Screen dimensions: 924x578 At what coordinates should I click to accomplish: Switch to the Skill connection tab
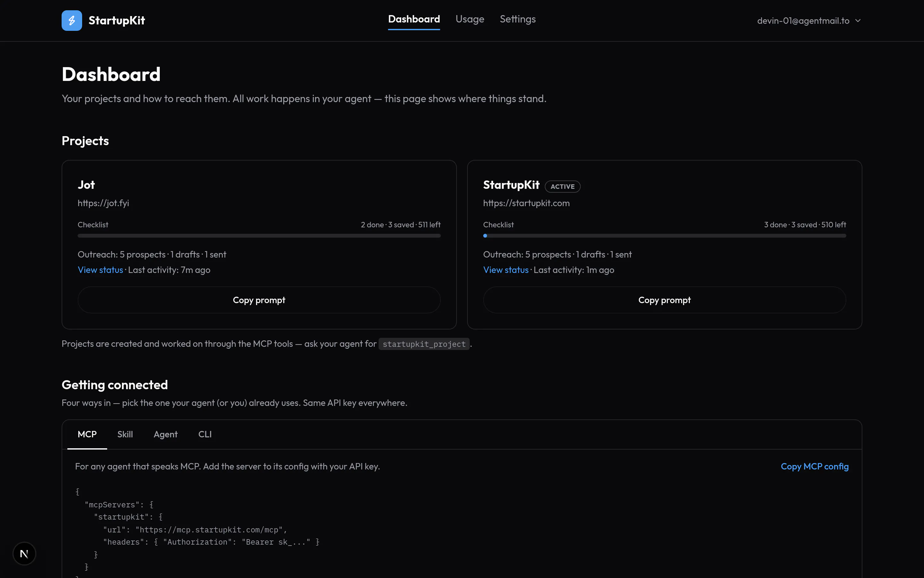pos(125,434)
